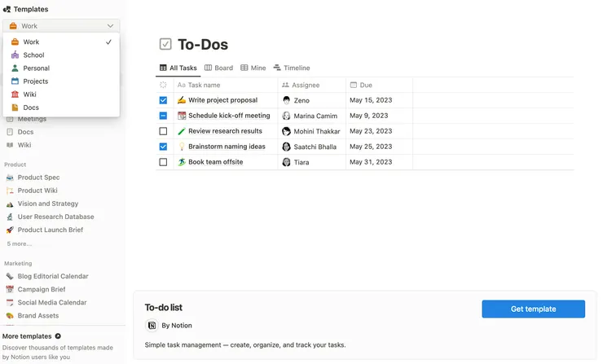Click the School building icon

[x=15, y=55]
